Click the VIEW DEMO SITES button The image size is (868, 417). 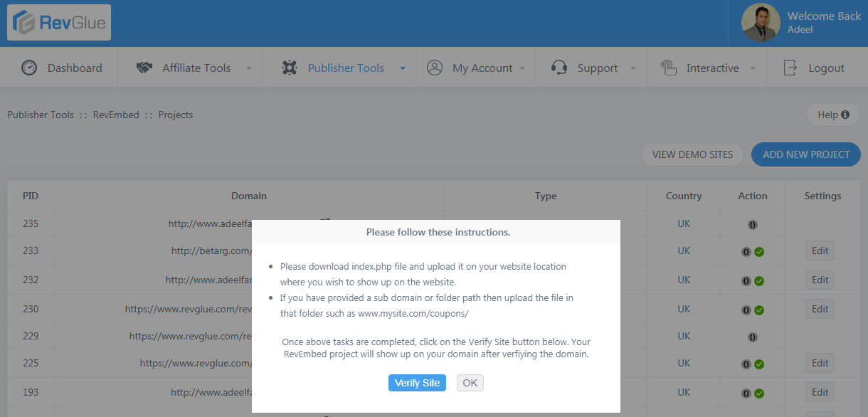tap(692, 154)
